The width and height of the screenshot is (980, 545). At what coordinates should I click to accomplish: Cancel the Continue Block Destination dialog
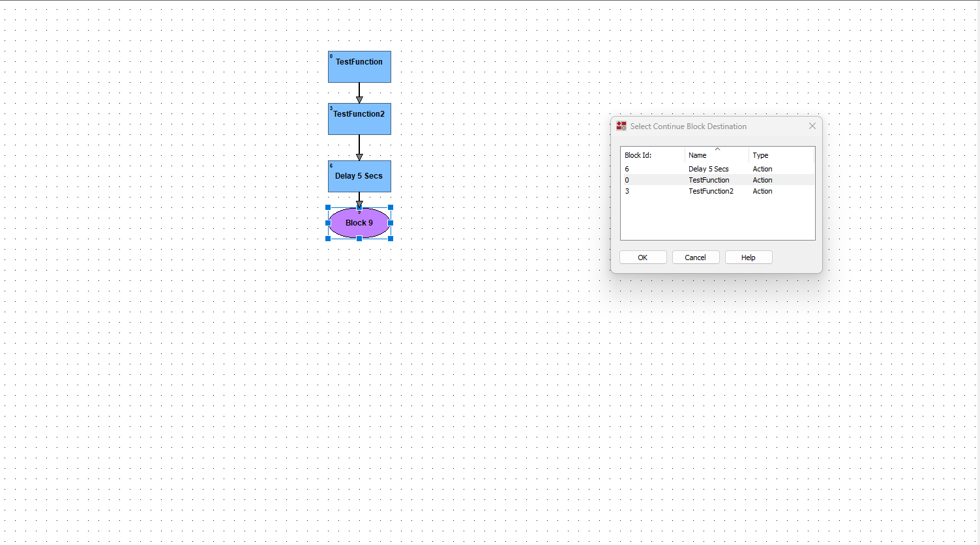696,258
